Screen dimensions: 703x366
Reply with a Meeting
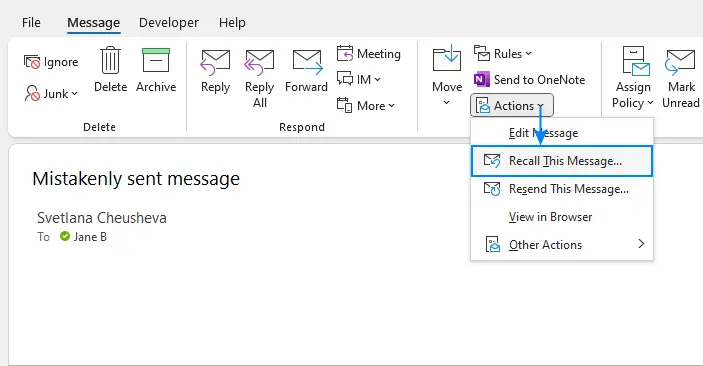[369, 53]
